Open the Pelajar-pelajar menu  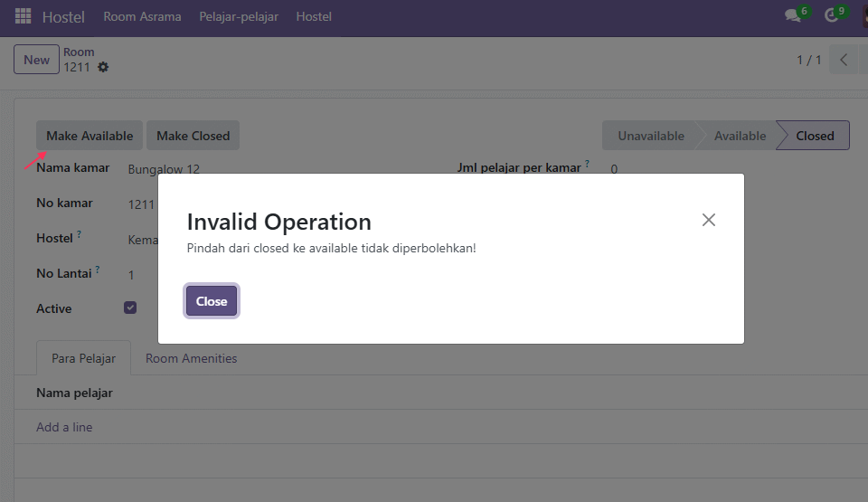pos(239,16)
